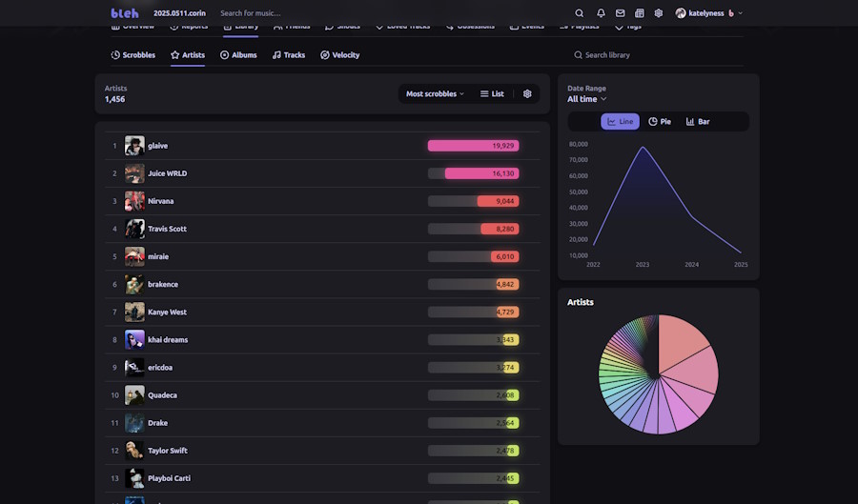The image size is (858, 504).
Task: Switch chart to Line view
Action: 621,122
